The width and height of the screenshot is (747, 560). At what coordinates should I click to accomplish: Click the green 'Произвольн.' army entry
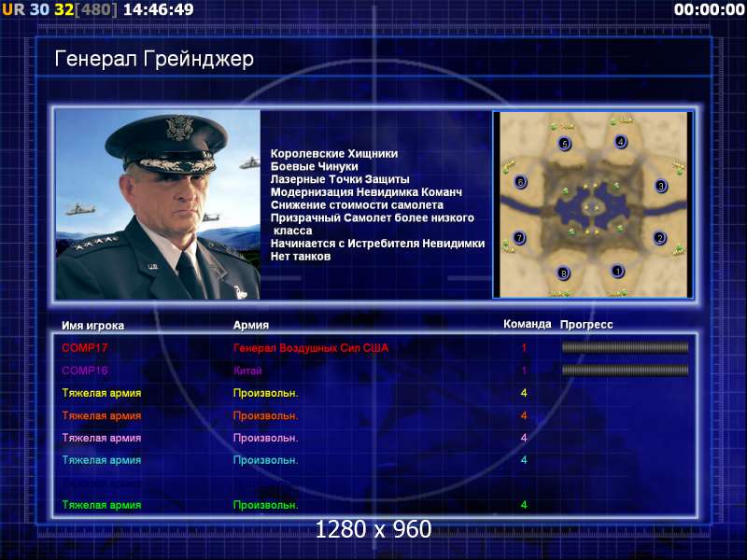[265, 505]
